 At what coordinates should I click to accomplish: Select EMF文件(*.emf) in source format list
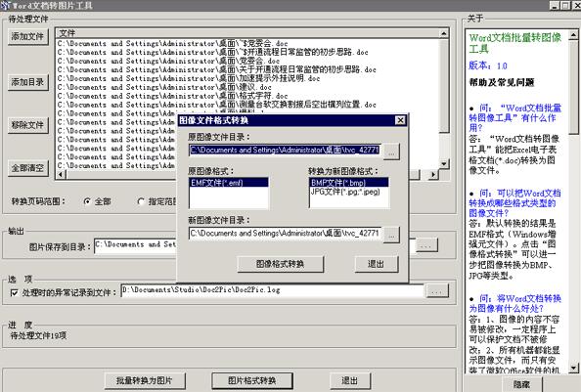click(x=229, y=183)
